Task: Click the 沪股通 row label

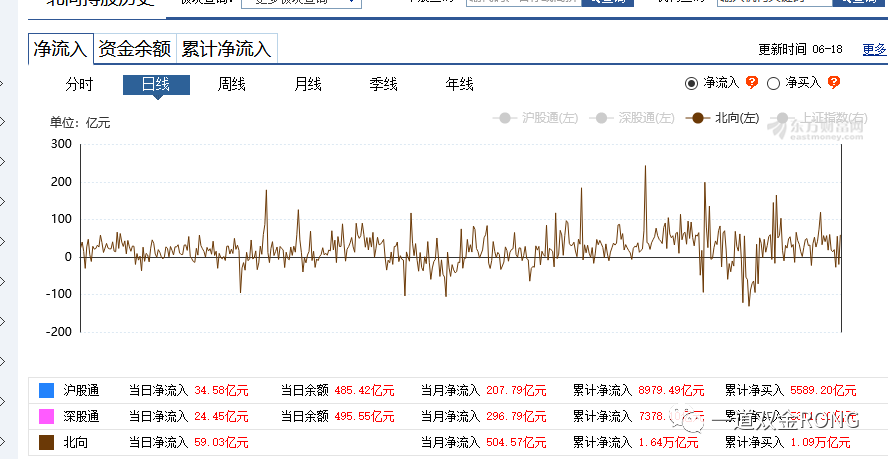Action: click(82, 390)
